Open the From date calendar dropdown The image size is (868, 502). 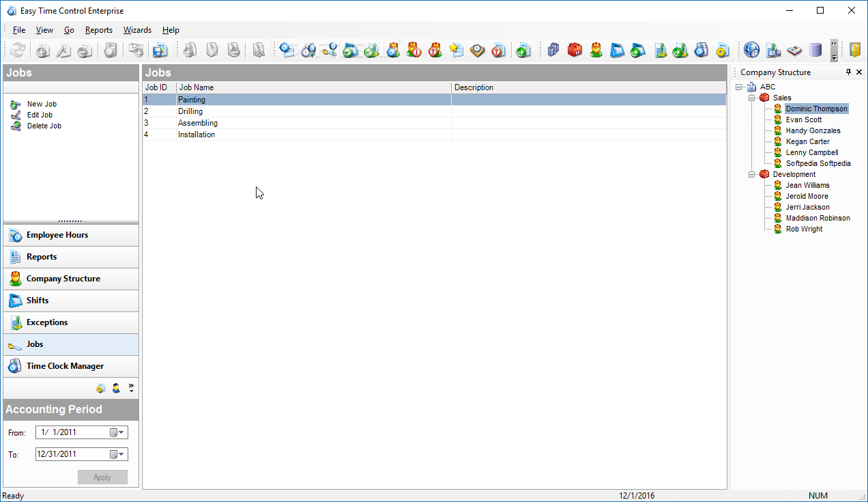[117, 432]
